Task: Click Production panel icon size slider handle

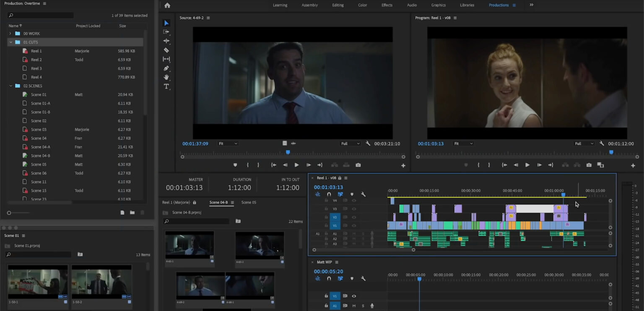Action: pos(9,213)
